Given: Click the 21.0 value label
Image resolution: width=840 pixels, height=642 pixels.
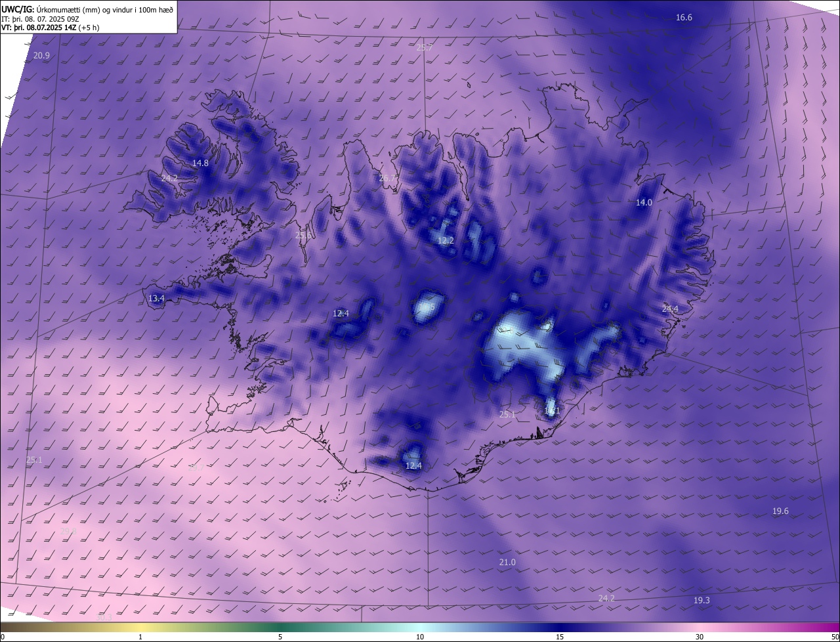Looking at the screenshot, I should (507, 562).
